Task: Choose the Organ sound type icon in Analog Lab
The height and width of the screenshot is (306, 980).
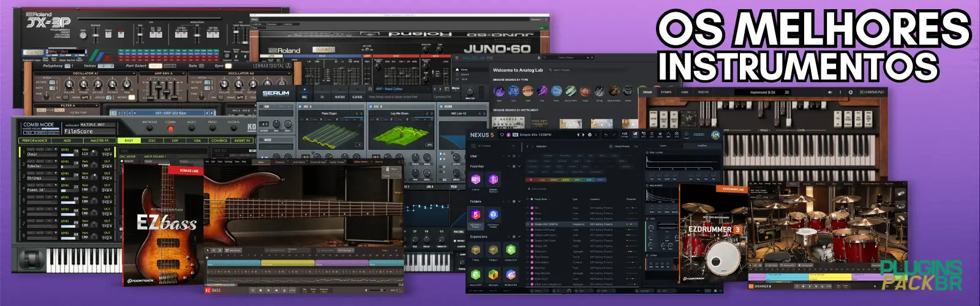Action: (585, 92)
